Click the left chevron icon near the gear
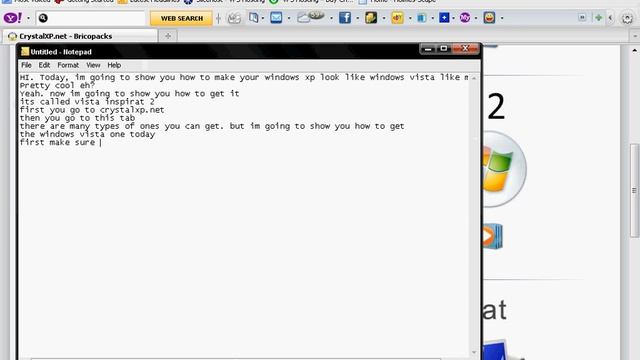This screenshot has height=360, width=640. tap(611, 18)
